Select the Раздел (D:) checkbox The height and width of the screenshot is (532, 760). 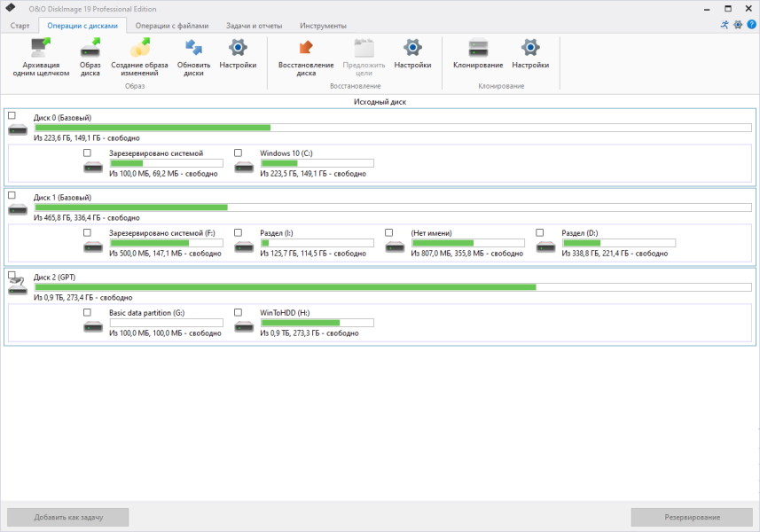[x=540, y=232]
